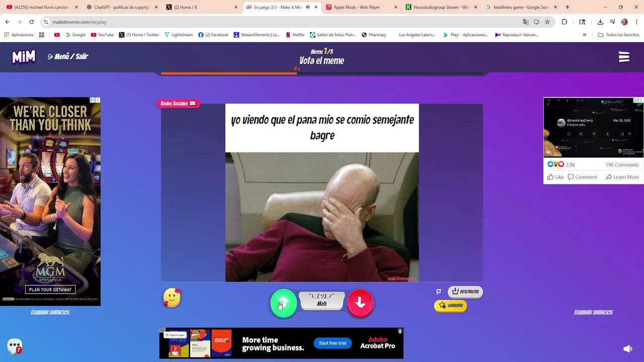This screenshot has height=362, width=644.
Task: Click Menú / Salir
Action: pos(68,57)
